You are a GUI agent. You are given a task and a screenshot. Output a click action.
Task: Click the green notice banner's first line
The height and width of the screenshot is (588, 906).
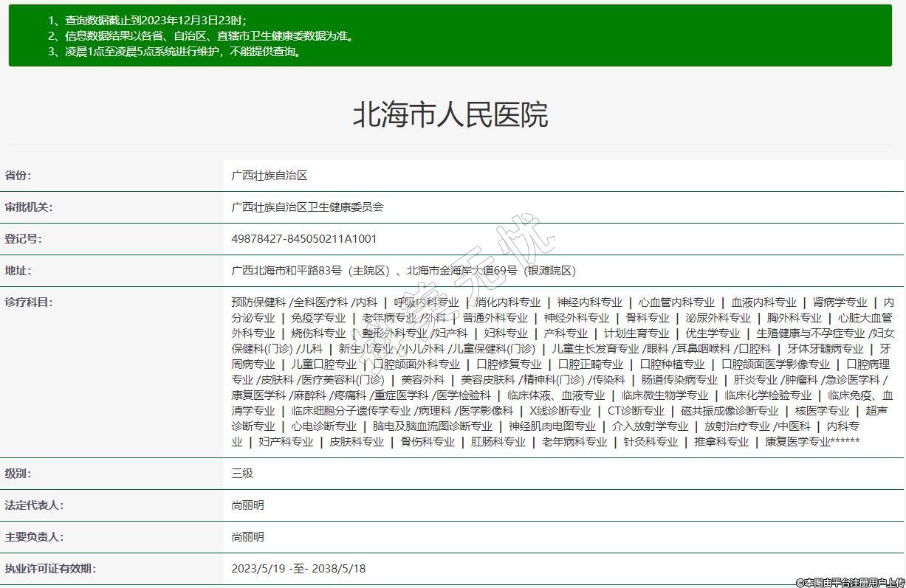pos(148,21)
